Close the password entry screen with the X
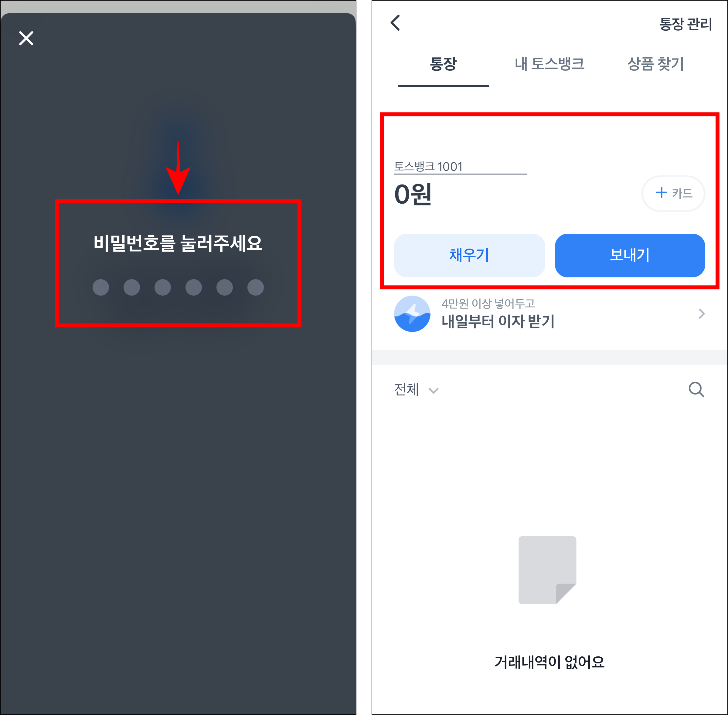The width and height of the screenshot is (728, 715). [x=26, y=38]
